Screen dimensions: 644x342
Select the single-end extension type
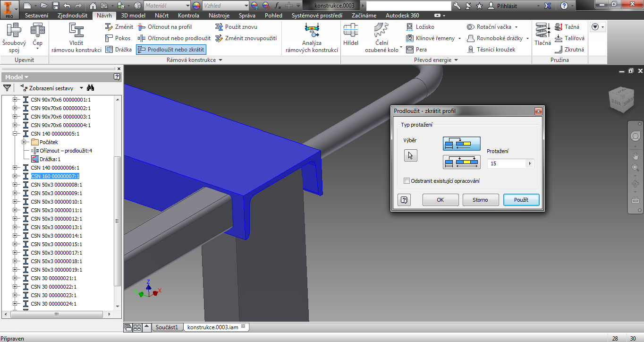(x=461, y=144)
